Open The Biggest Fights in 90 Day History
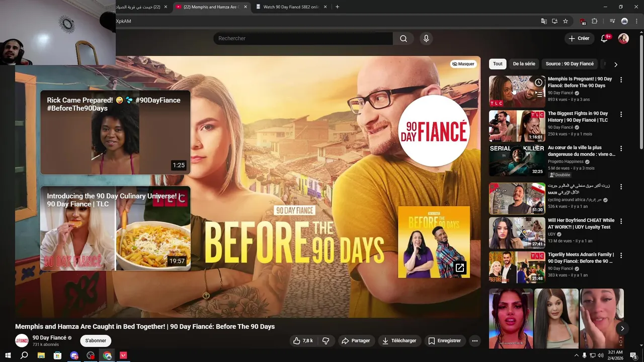The height and width of the screenshot is (362, 644). (x=578, y=117)
